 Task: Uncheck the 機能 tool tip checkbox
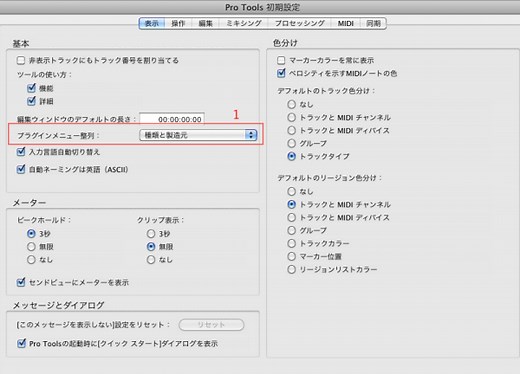(x=31, y=88)
